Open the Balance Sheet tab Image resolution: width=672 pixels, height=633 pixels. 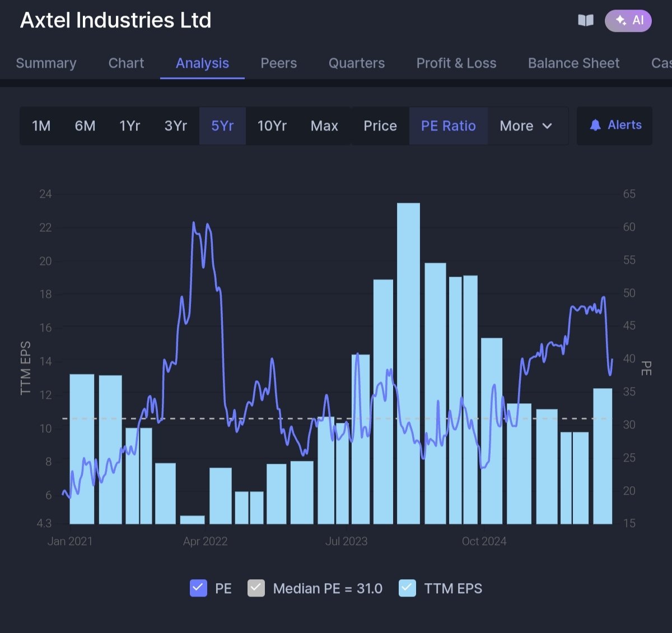pos(573,63)
